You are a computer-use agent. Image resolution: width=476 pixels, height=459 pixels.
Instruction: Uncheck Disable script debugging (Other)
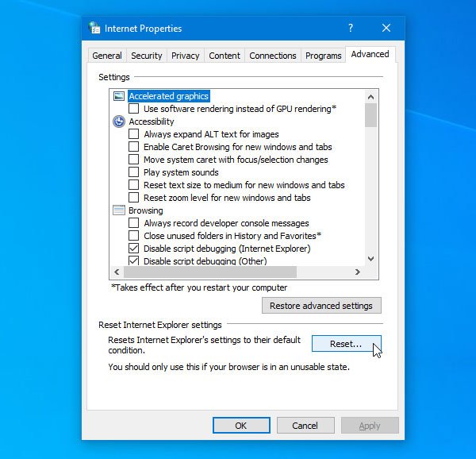pos(133,260)
